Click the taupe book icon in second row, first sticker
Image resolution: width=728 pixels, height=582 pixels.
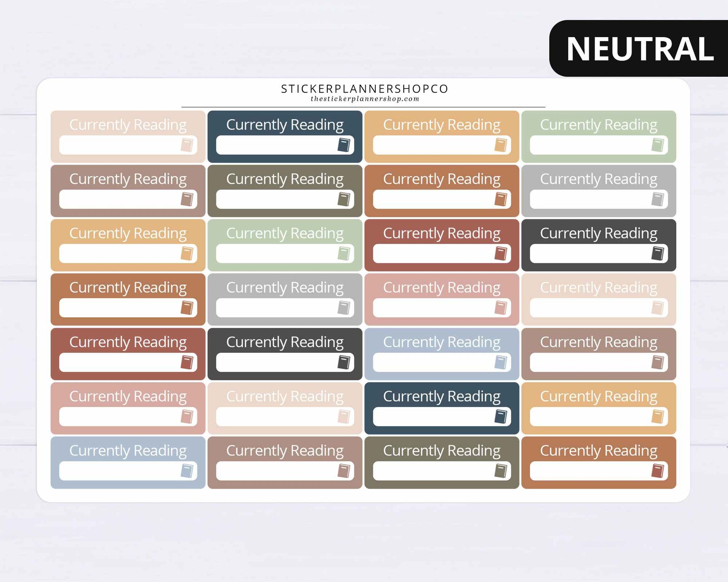coord(187,199)
